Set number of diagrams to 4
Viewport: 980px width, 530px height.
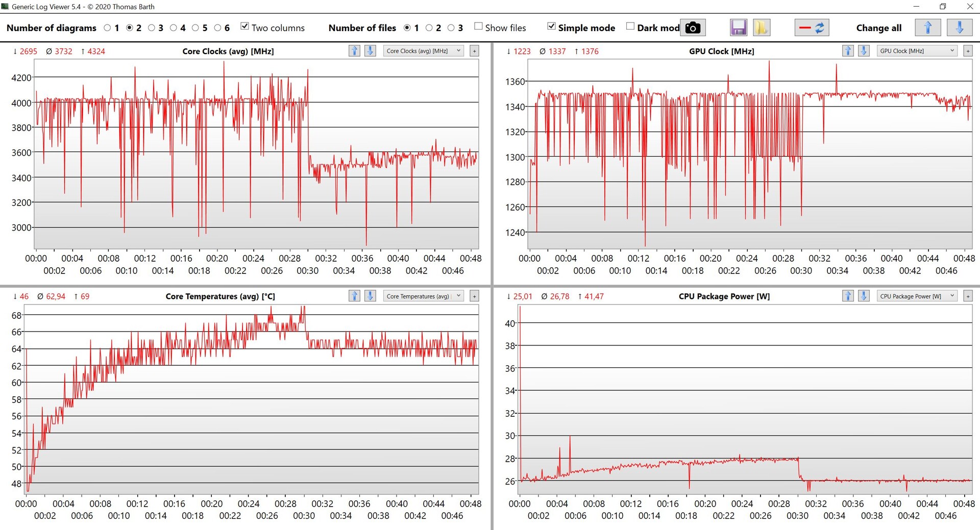[x=173, y=28]
